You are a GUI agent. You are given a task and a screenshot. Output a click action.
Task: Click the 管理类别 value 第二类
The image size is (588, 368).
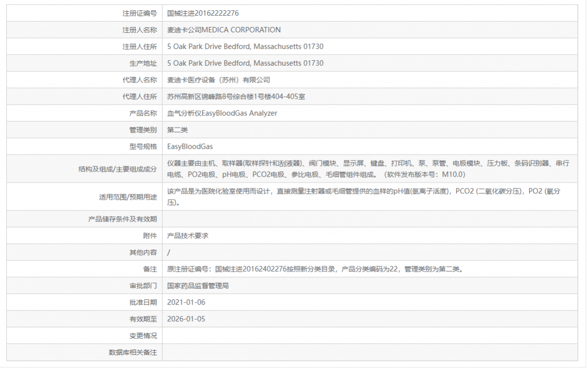point(177,130)
